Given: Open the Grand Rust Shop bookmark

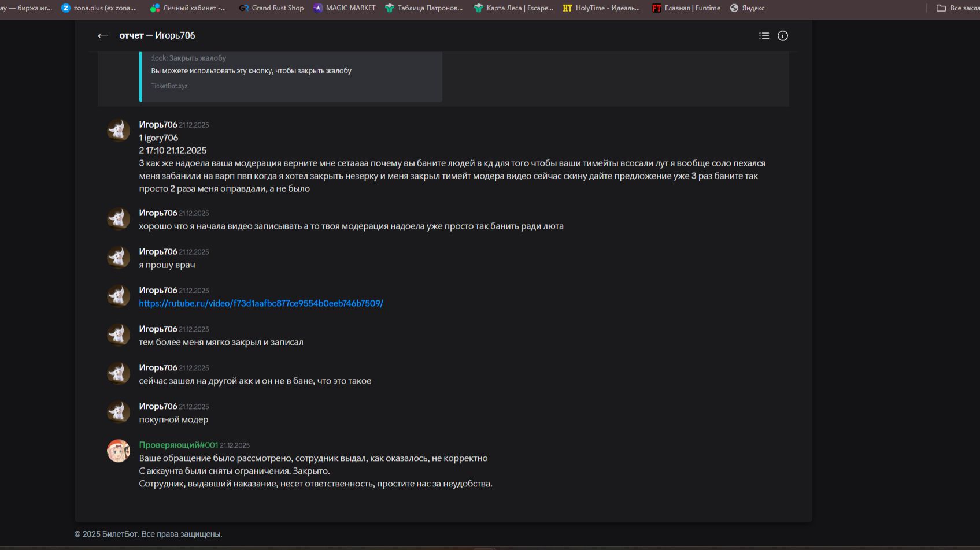Looking at the screenshot, I should [271, 8].
